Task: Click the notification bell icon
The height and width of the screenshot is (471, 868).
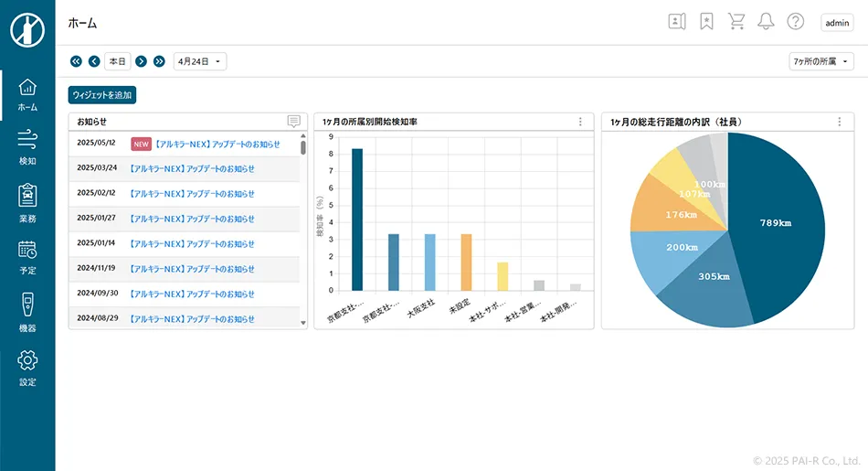Action: 766,21
